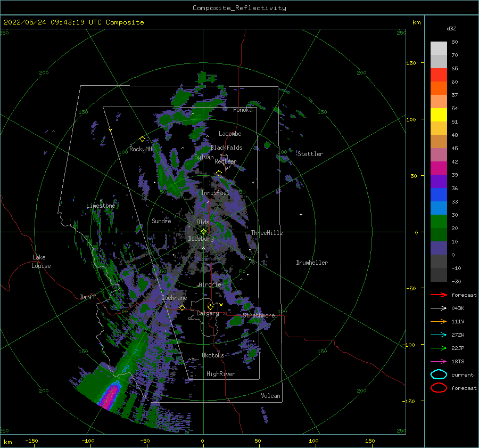Select the red forecast ellipse icon

439,388
